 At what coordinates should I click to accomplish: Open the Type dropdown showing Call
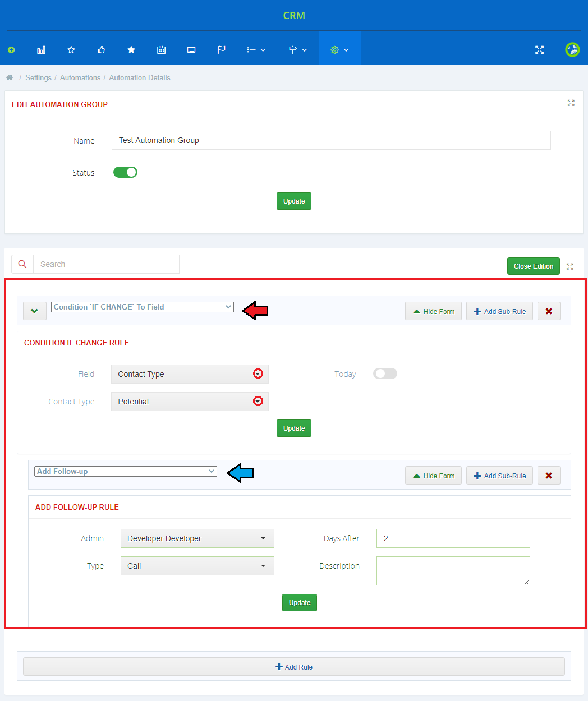pyautogui.click(x=197, y=566)
